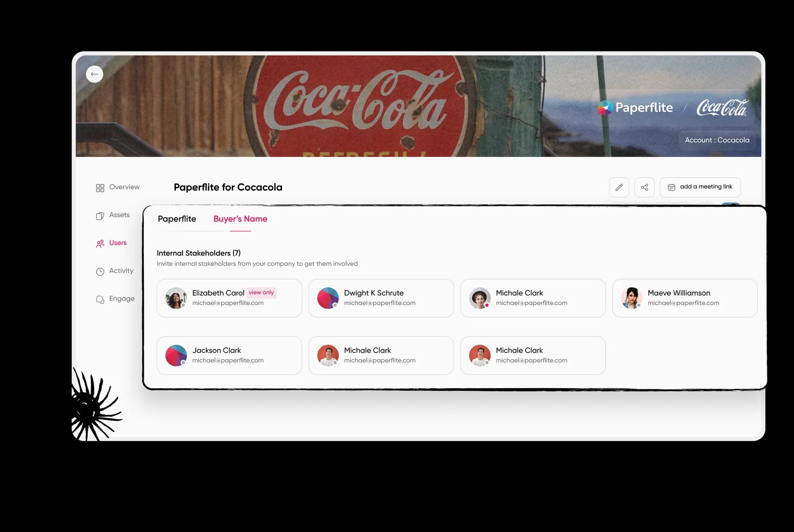This screenshot has width=794, height=532.
Task: Select the Maeve Williamson name
Action: pyautogui.click(x=679, y=293)
